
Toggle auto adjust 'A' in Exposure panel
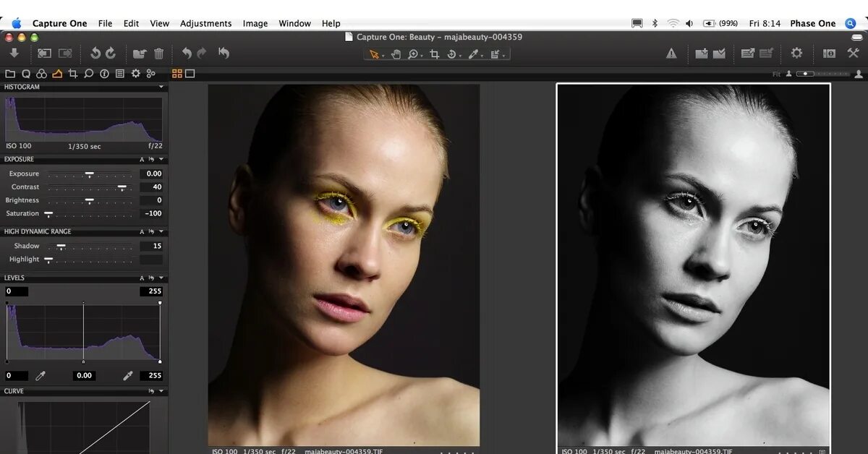pyautogui.click(x=142, y=159)
